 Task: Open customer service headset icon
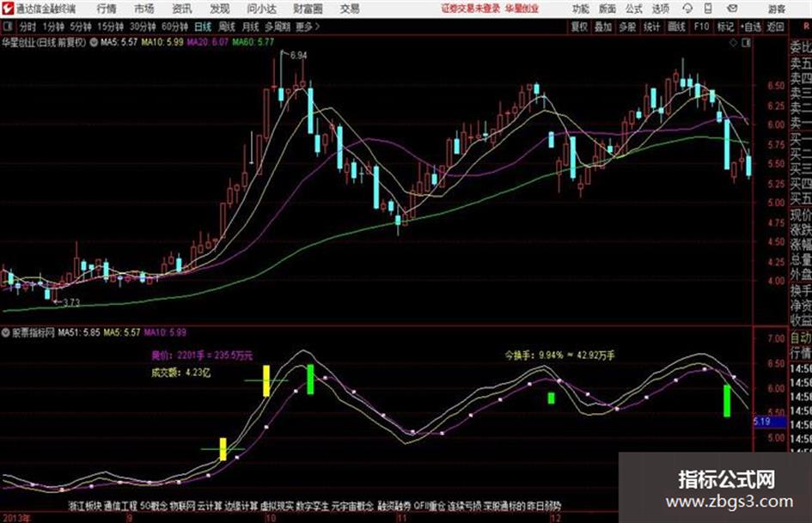(x=687, y=9)
